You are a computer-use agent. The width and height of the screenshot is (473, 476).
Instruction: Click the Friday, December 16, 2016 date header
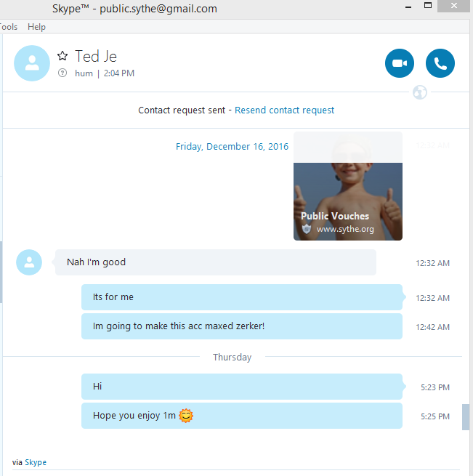(232, 147)
